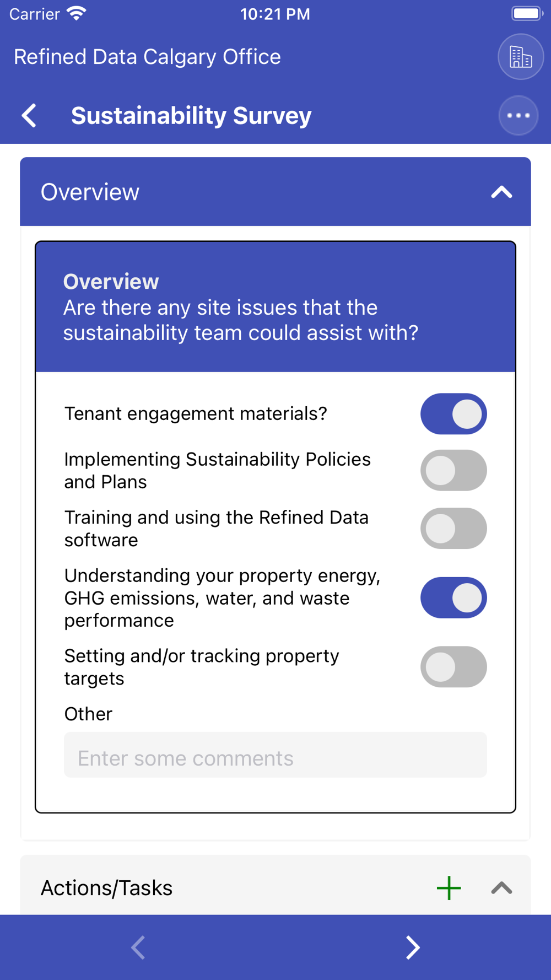This screenshot has height=980, width=551.
Task: Enable Training and using Refined Data software
Action: [x=453, y=529]
